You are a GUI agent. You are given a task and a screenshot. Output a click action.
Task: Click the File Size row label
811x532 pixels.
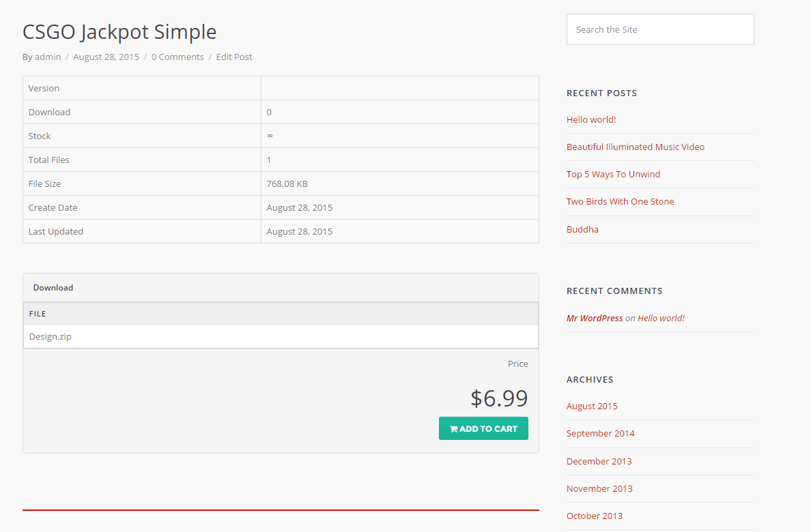(44, 183)
